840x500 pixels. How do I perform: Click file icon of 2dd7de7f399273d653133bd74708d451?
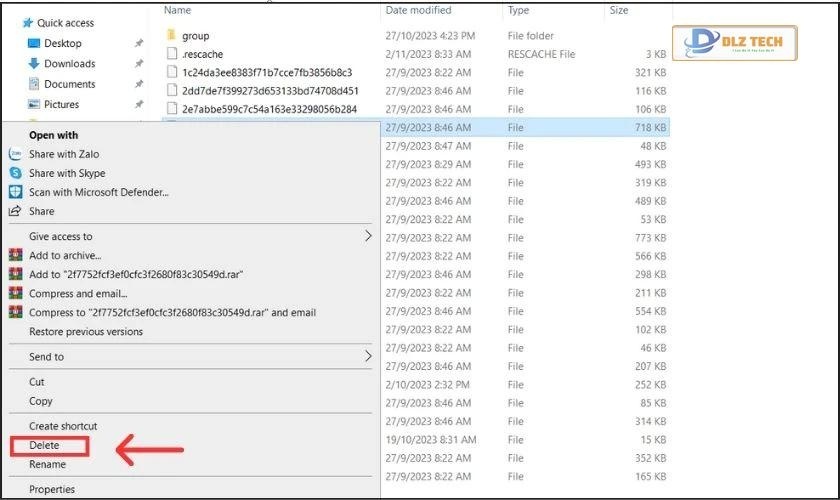click(171, 90)
